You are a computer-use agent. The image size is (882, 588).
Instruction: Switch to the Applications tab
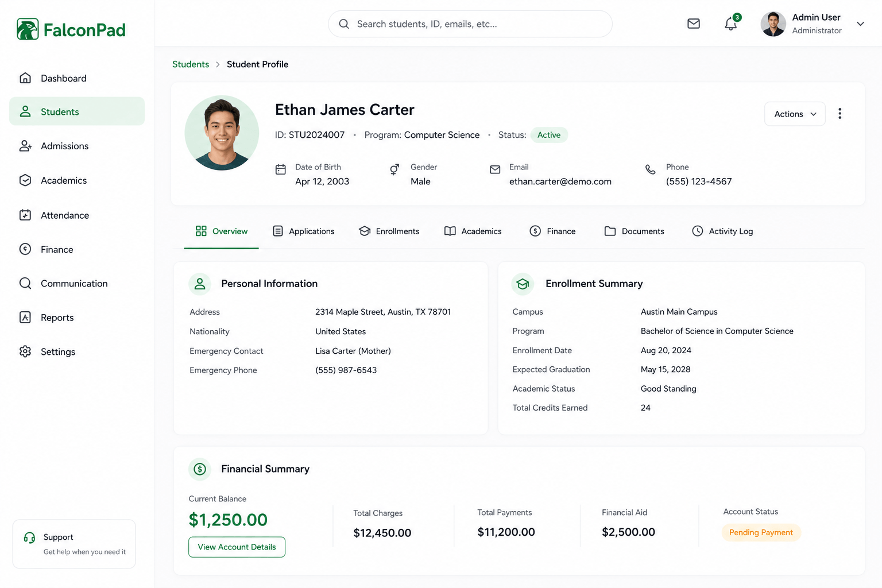303,231
